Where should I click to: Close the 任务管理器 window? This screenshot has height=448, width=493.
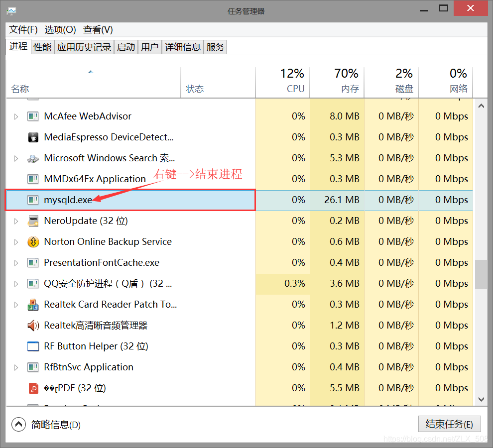point(471,8)
